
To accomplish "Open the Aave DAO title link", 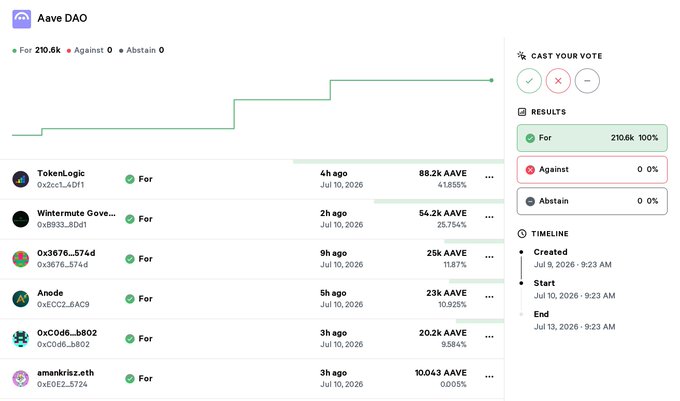I will pyautogui.click(x=62, y=18).
